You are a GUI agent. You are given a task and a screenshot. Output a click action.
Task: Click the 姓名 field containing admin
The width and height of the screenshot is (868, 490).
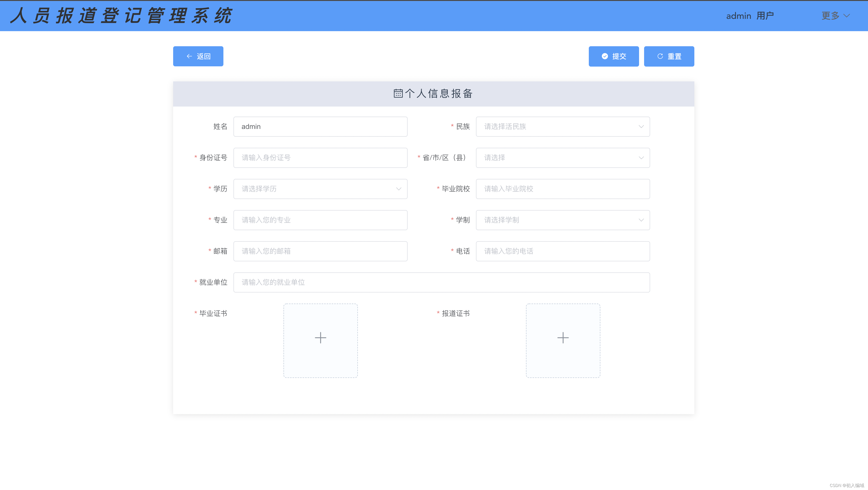click(320, 126)
